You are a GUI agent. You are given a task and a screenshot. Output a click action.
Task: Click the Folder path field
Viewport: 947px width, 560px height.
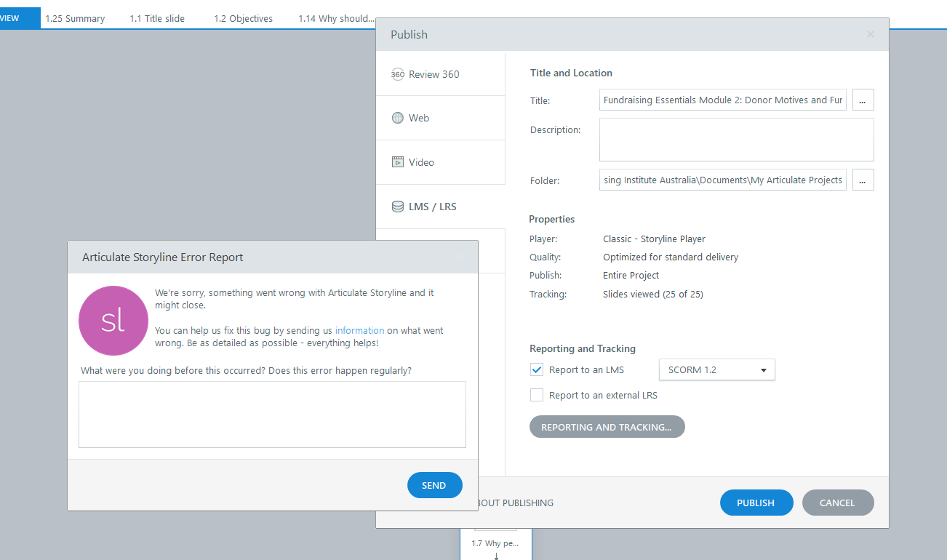coord(723,180)
